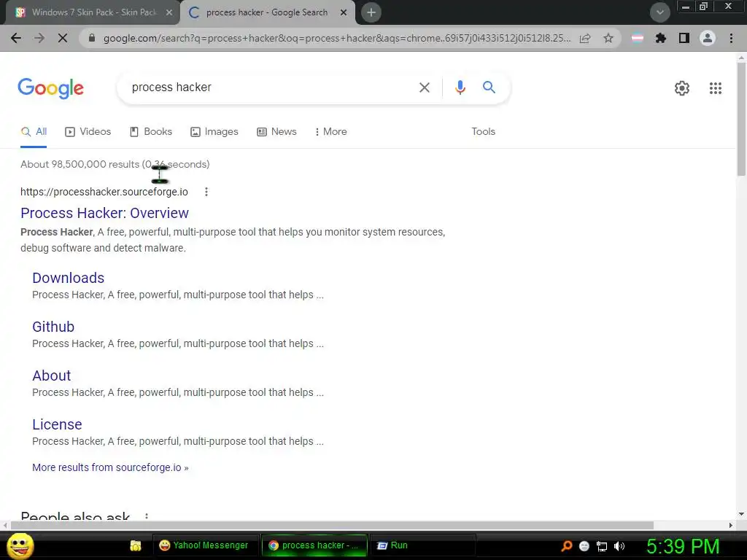The height and width of the screenshot is (560, 747).
Task: Open the smiley Start button
Action: coord(20,545)
